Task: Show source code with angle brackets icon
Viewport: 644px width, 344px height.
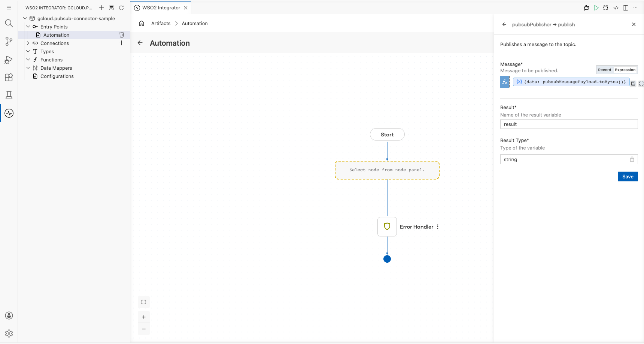Action: 616,7
